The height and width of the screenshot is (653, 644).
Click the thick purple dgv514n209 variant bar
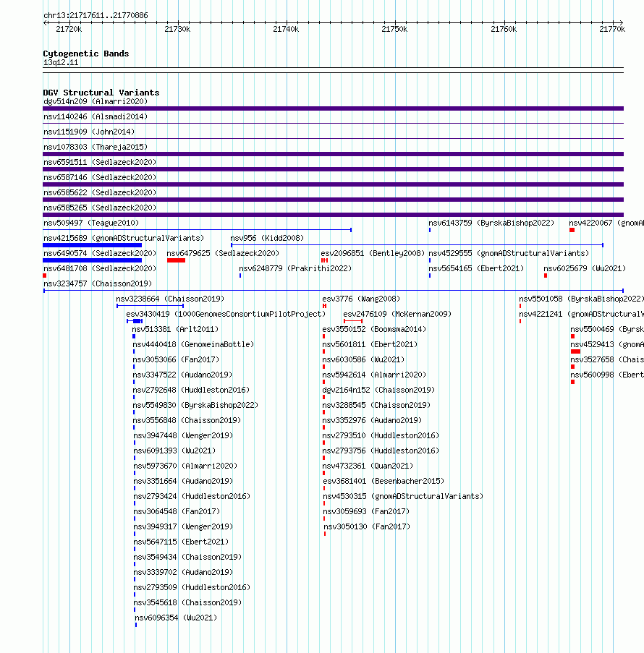point(333,108)
